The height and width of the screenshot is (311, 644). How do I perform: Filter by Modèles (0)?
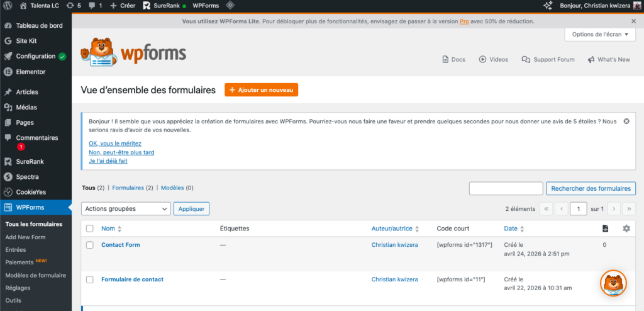[177, 188]
